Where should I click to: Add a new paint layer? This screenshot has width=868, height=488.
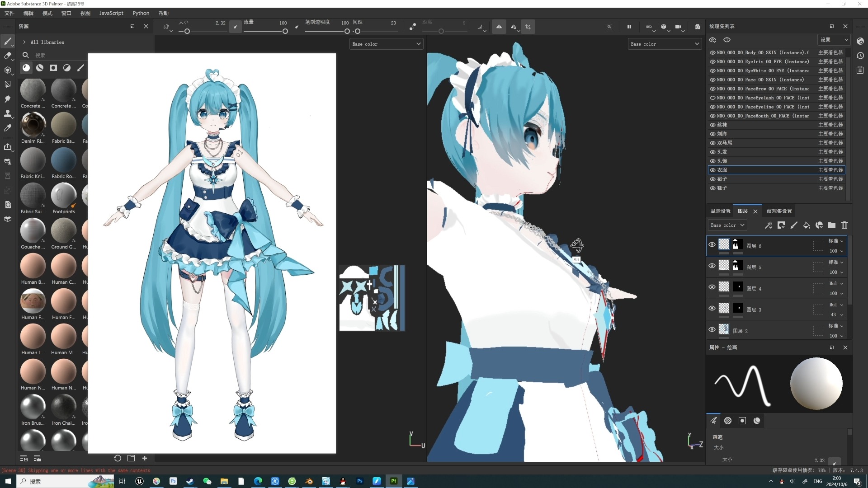coord(793,225)
